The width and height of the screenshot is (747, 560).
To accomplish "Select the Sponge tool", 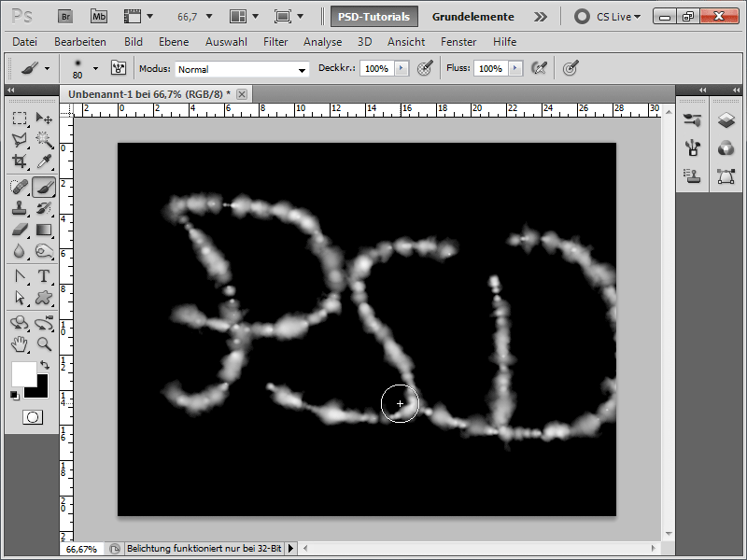I will coord(44,251).
